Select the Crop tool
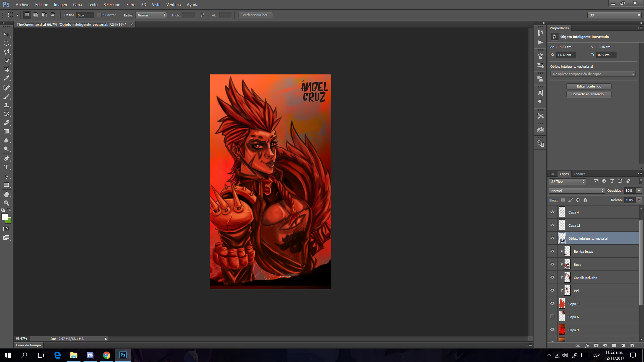 (6, 69)
